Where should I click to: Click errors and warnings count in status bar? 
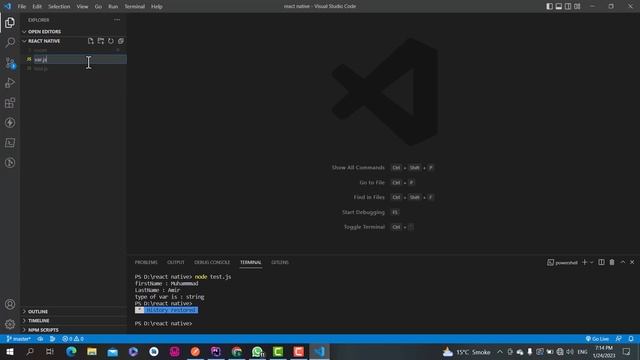(x=73, y=339)
